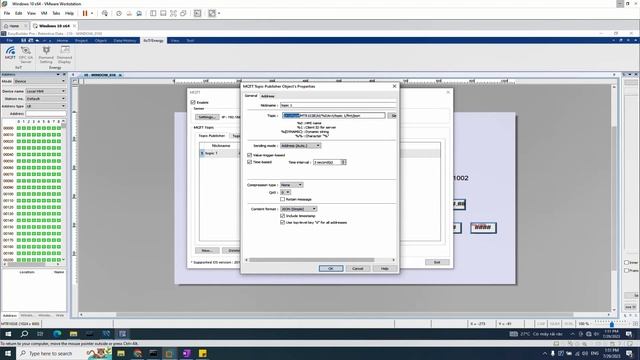Open Demand Display in the Energy group

pyautogui.click(x=64, y=55)
